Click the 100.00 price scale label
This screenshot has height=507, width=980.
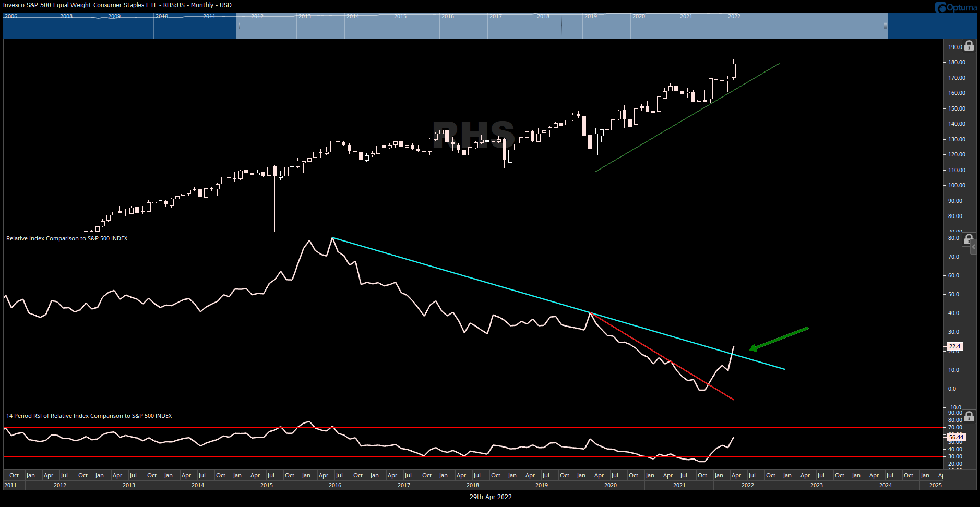click(957, 185)
